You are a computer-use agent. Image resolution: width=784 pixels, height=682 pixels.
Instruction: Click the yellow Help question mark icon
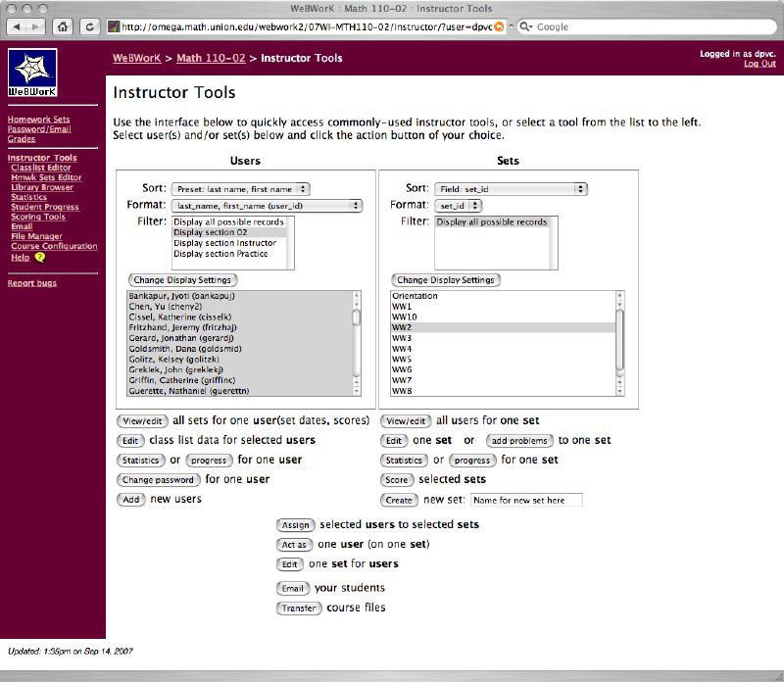click(40, 258)
